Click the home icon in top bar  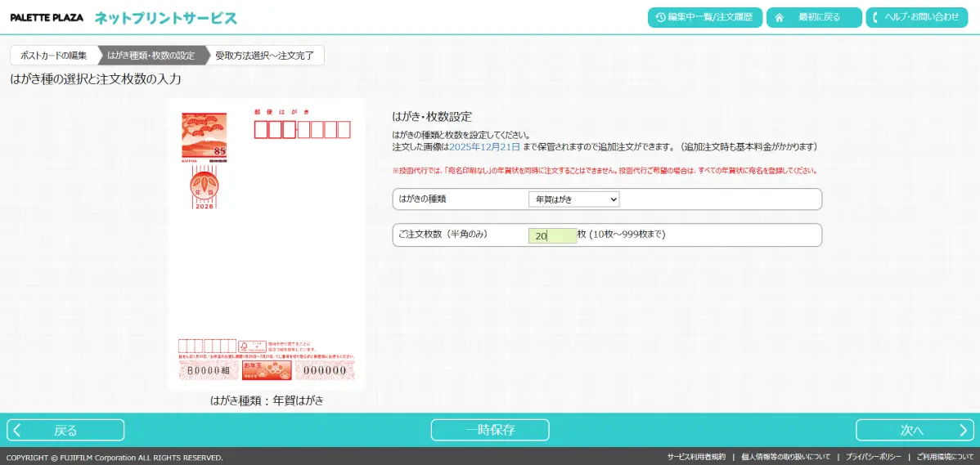pyautogui.click(x=780, y=17)
